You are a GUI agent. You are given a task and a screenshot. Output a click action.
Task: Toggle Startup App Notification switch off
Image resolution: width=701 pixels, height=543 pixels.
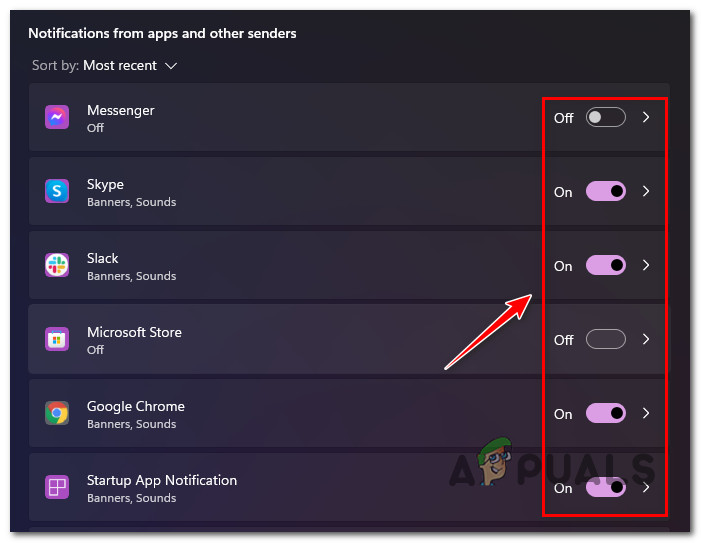coord(605,488)
